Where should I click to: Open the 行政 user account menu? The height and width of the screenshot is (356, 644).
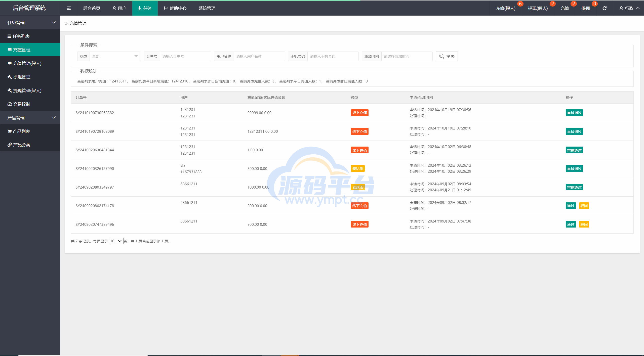(x=629, y=8)
